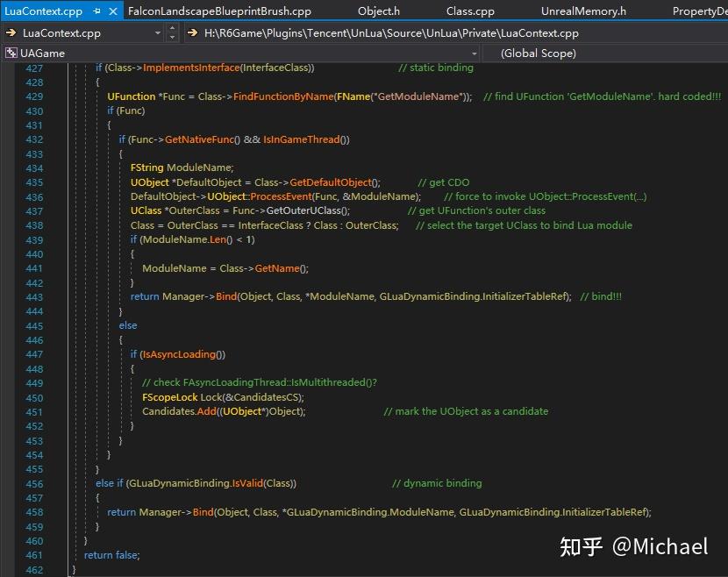
Task: Click the FindFunctionByName call on line 429
Action: point(283,96)
